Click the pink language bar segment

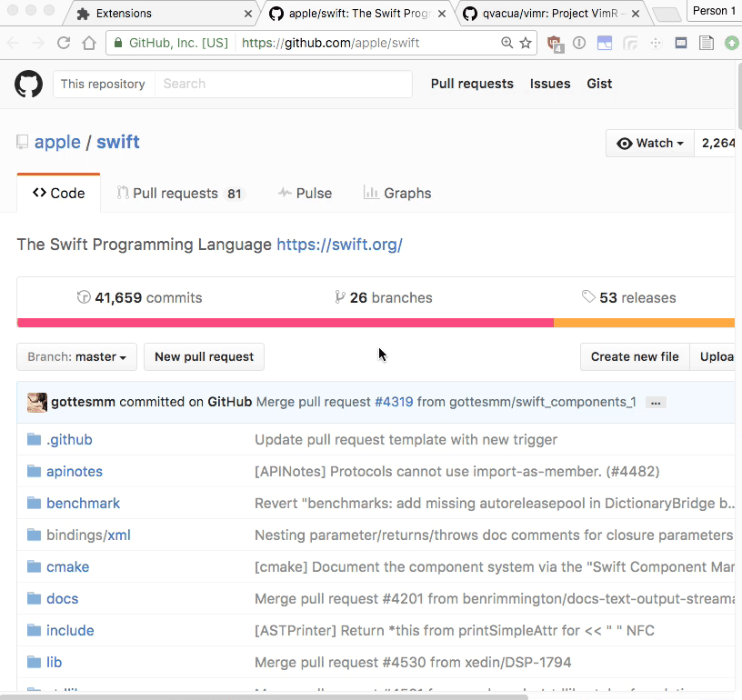pos(286,323)
